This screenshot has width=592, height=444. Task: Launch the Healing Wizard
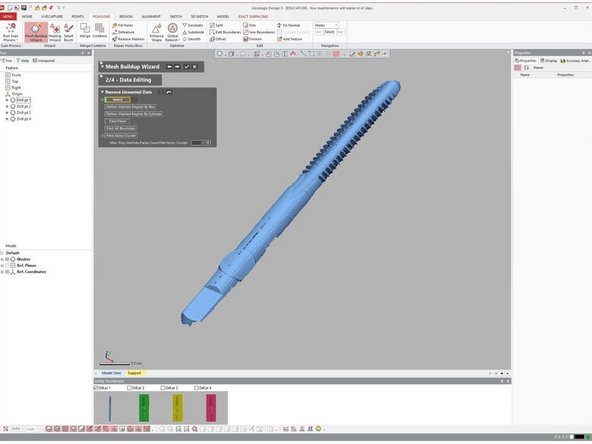(55, 32)
